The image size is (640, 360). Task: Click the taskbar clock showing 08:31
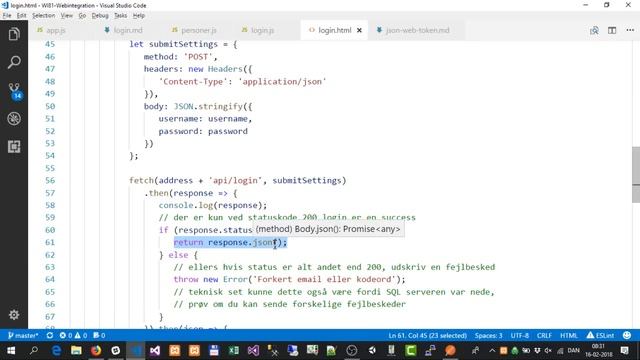[598, 351]
